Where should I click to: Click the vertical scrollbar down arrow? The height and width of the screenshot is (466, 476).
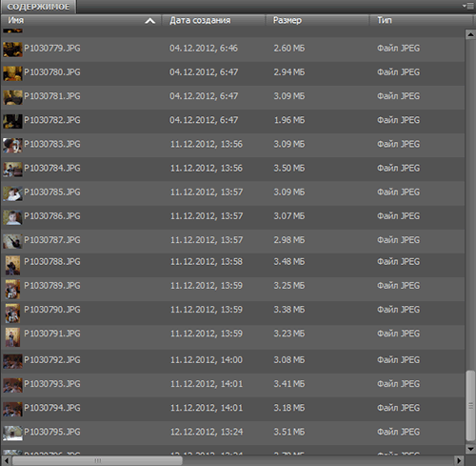pos(470,449)
